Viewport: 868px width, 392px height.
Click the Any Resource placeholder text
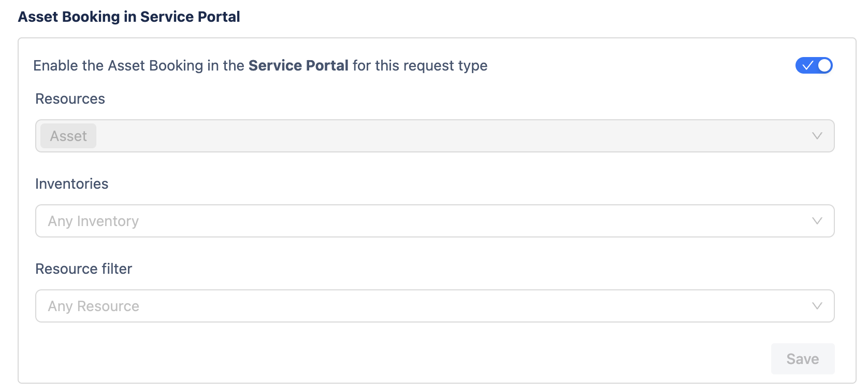[93, 306]
